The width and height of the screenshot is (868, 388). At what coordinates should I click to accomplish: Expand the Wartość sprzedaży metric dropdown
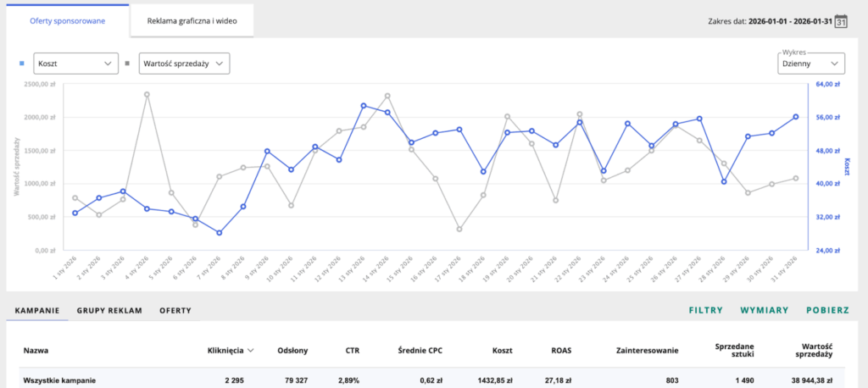(x=184, y=63)
